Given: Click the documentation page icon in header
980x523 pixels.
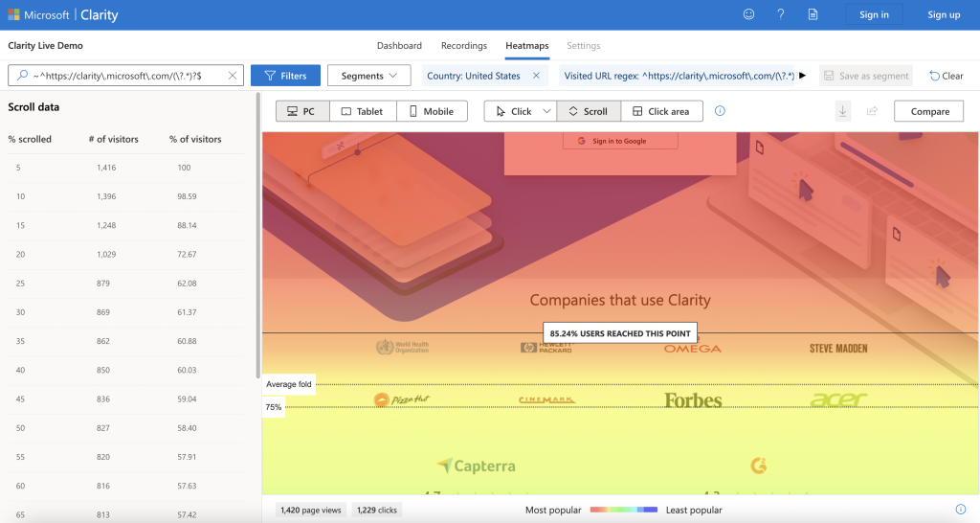Looking at the screenshot, I should (x=813, y=14).
